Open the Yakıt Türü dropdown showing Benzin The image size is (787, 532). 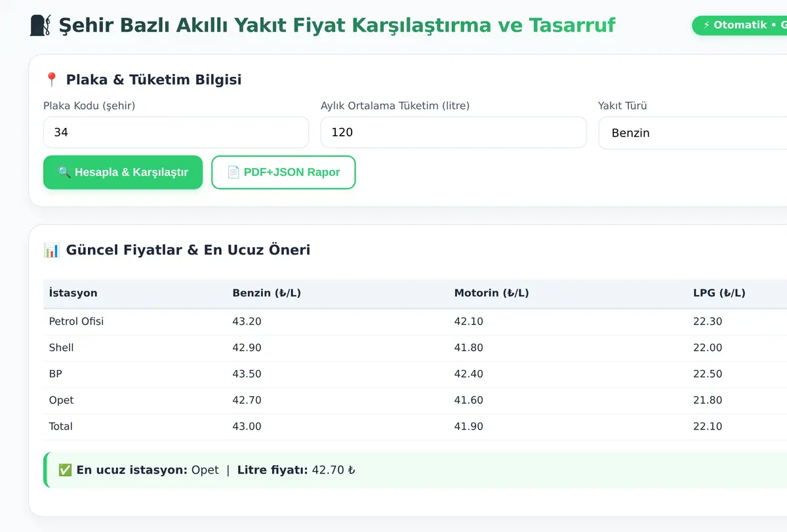click(693, 133)
